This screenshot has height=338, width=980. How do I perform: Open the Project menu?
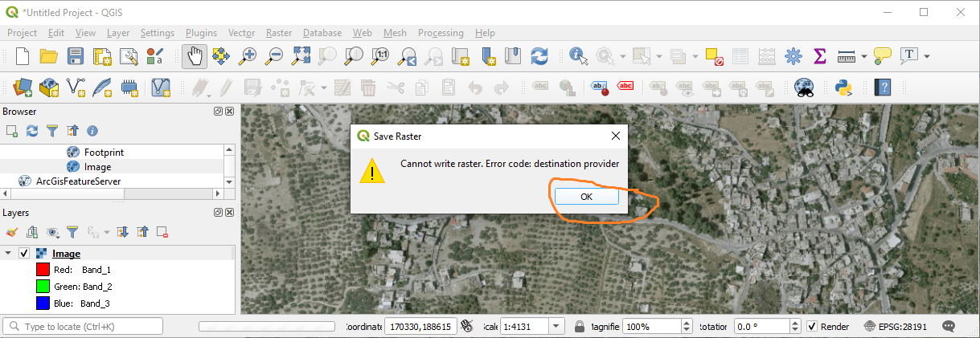click(x=22, y=33)
